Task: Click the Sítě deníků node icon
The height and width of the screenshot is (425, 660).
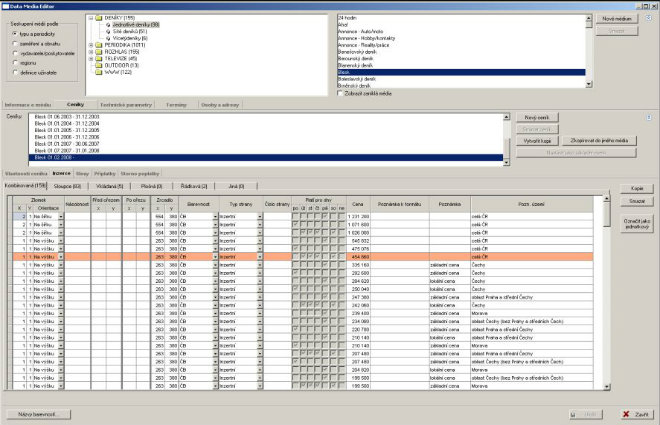Action: tap(108, 32)
